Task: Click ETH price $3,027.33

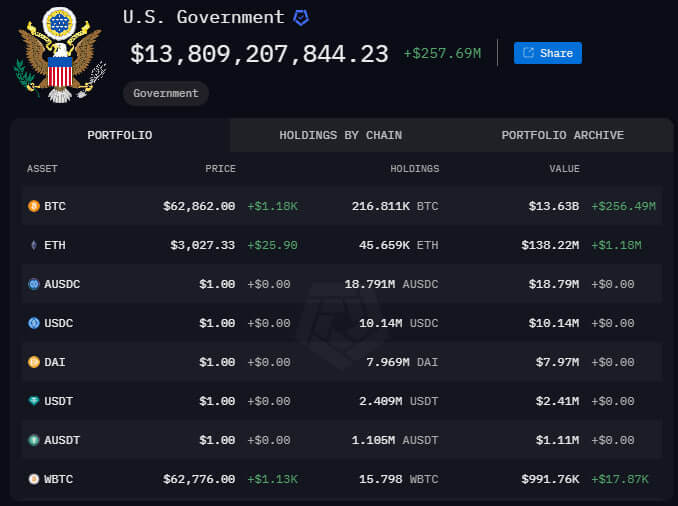Action: [203, 245]
